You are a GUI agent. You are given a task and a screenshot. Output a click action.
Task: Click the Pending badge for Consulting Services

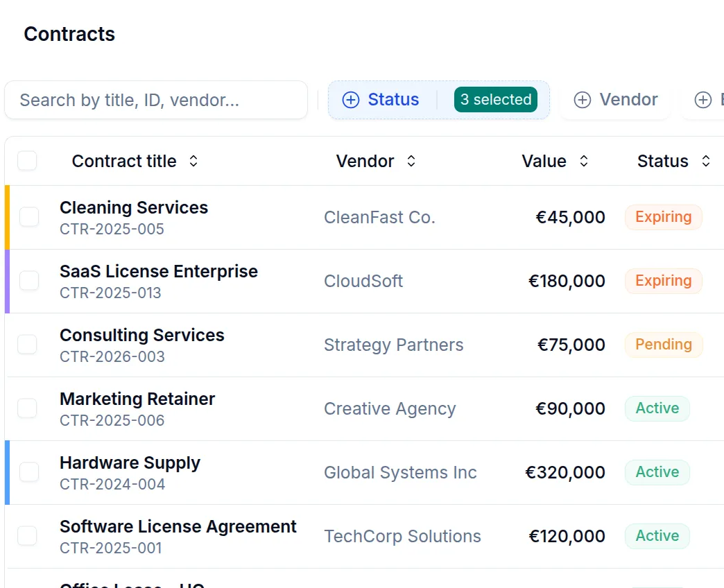point(664,345)
